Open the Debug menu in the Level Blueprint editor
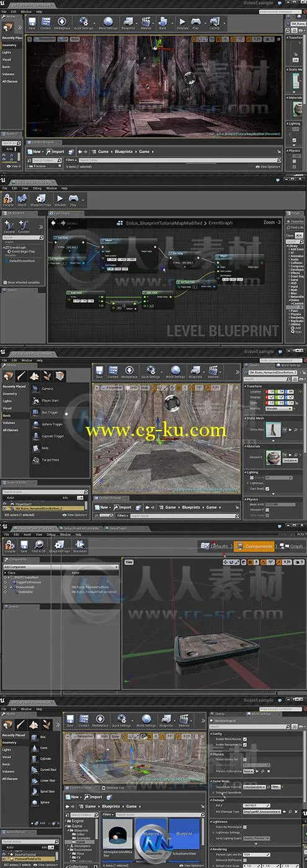 [x=37, y=187]
